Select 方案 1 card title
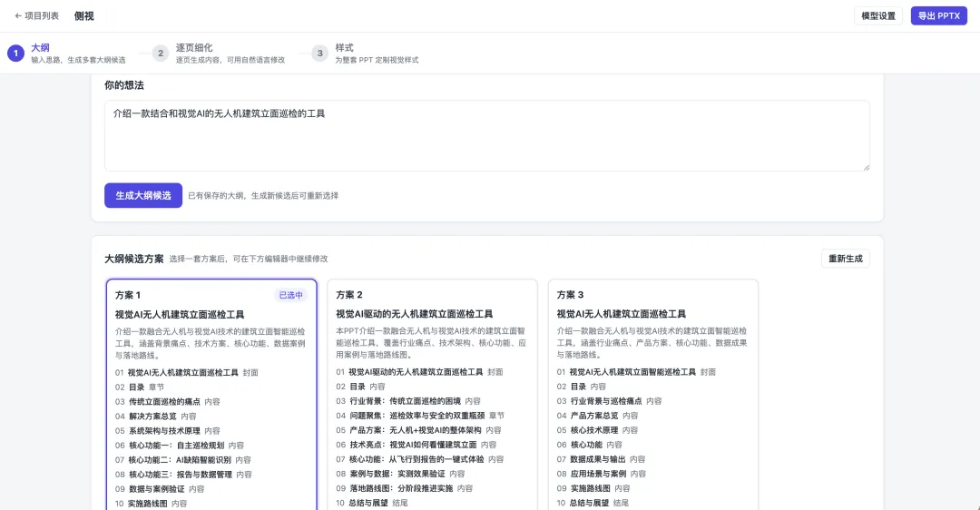Screen dimensions: 980x510 point(128,295)
